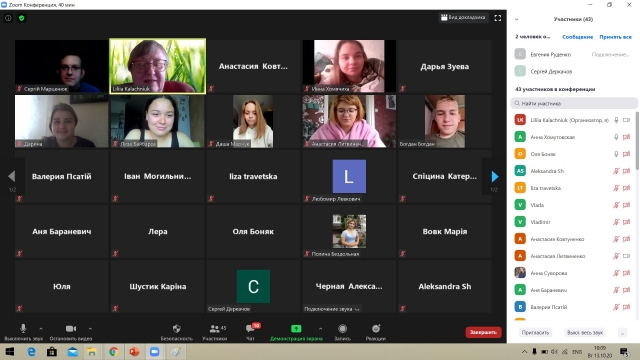The image size is (640, 360).
Task: Click the red End meeting button
Action: [483, 332]
